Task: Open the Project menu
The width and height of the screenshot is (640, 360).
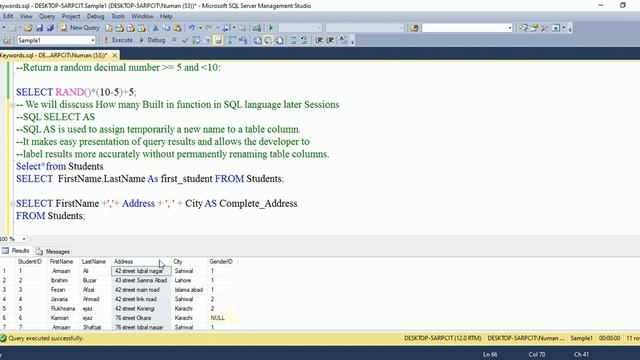Action: point(71,16)
